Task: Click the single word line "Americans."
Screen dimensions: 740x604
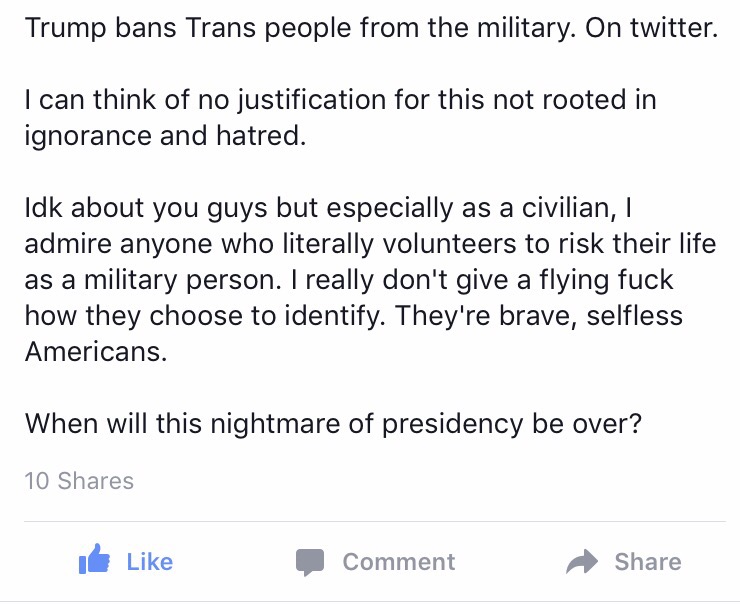Action: click(96, 352)
